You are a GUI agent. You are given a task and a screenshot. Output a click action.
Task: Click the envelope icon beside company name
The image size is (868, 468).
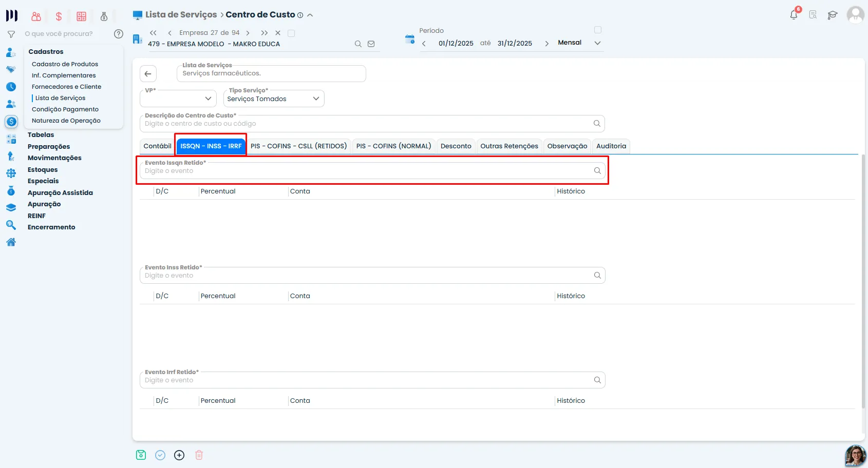(371, 44)
